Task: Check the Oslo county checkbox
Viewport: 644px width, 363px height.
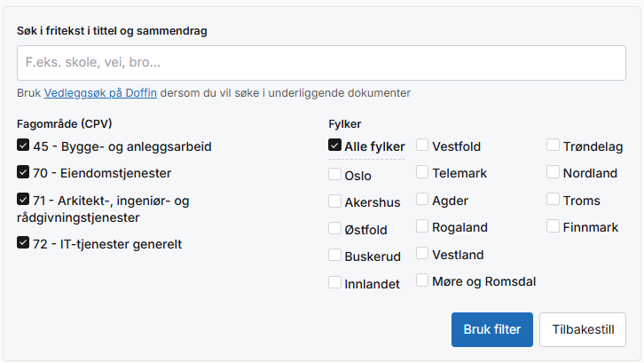Action: (x=334, y=174)
